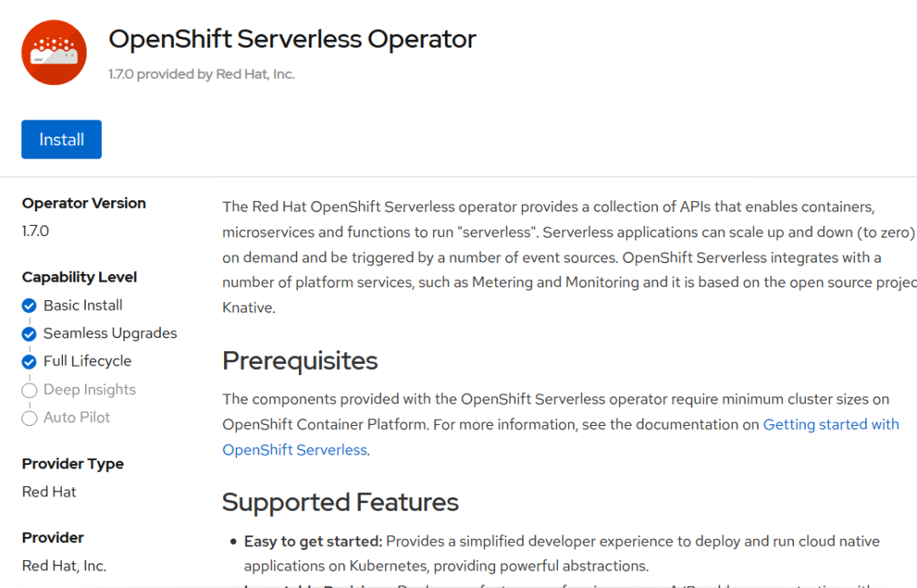917x588 pixels.
Task: Click the Deep Insights capability label
Action: 89,389
